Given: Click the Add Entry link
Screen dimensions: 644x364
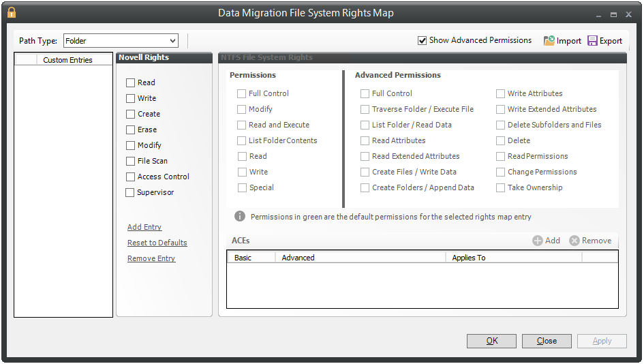Looking at the screenshot, I should point(144,227).
